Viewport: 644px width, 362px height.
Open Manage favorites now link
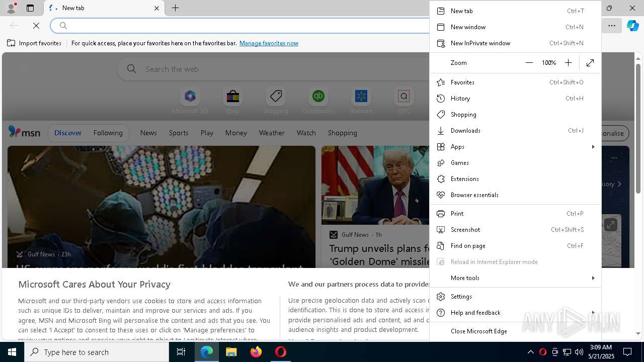click(x=269, y=43)
